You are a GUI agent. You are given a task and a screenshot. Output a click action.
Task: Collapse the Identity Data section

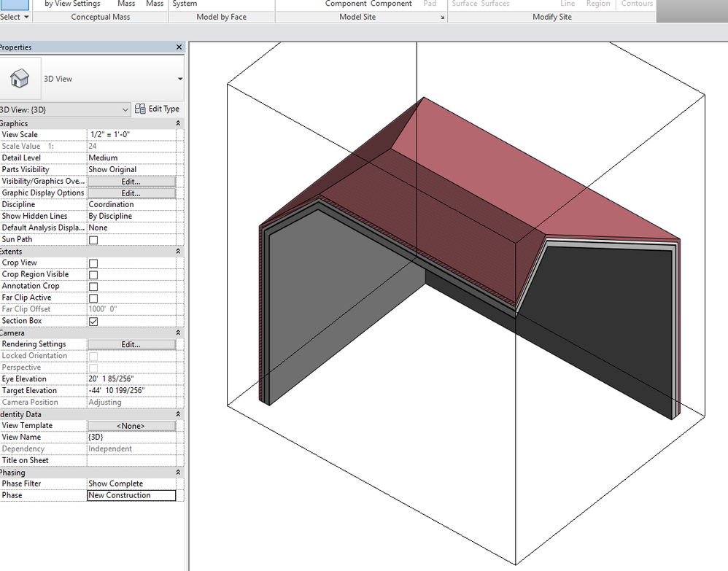[x=179, y=414]
